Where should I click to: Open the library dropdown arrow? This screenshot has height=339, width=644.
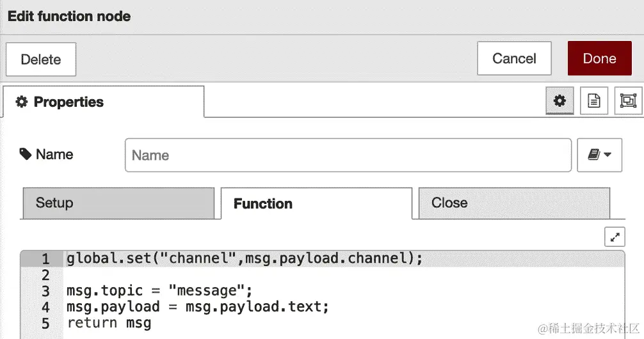[608, 155]
